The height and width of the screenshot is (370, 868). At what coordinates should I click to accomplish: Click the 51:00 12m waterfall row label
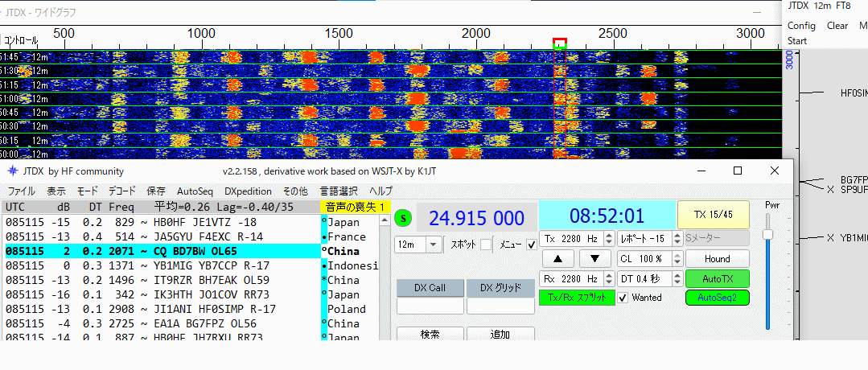(25, 99)
